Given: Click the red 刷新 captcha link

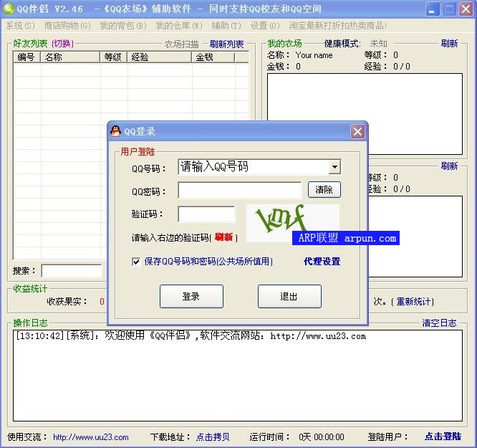Looking at the screenshot, I should 224,237.
